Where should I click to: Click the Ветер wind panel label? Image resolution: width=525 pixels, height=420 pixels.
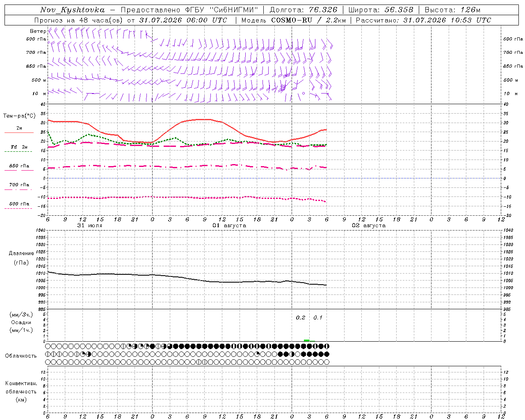point(38,31)
